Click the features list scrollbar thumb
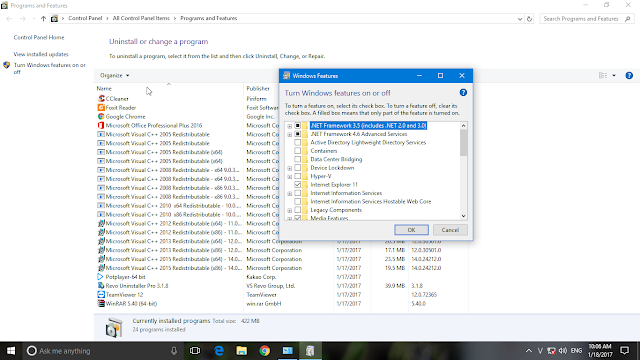This screenshot has height=360, width=640. 463,142
